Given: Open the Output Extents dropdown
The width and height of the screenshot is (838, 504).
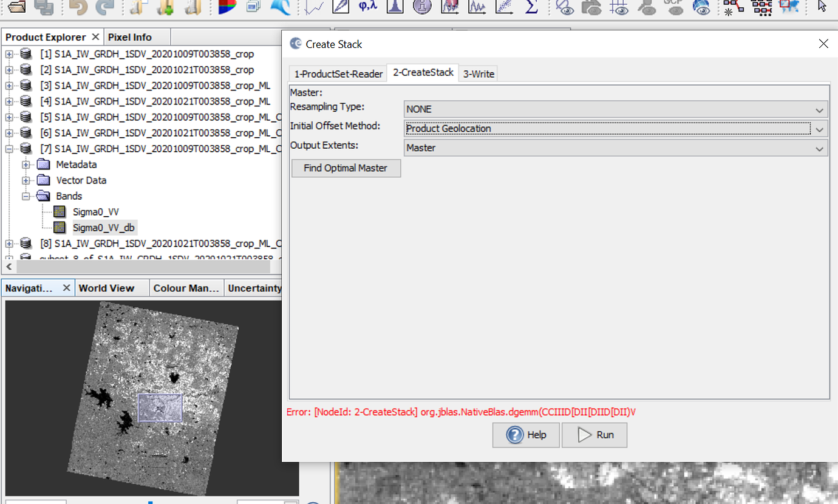Looking at the screenshot, I should [x=616, y=148].
